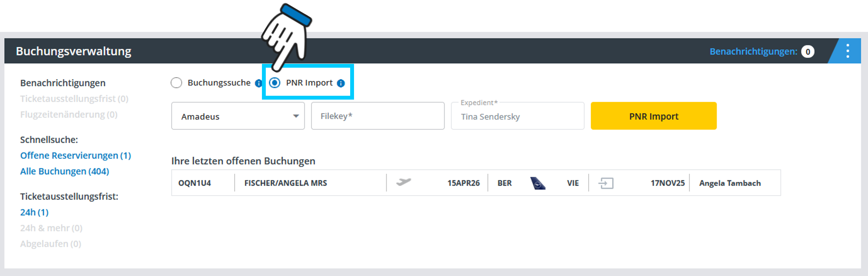Viewport: 868px width, 276px height.
Task: Click the Expedient field Tina Sendersky
Action: (x=517, y=116)
